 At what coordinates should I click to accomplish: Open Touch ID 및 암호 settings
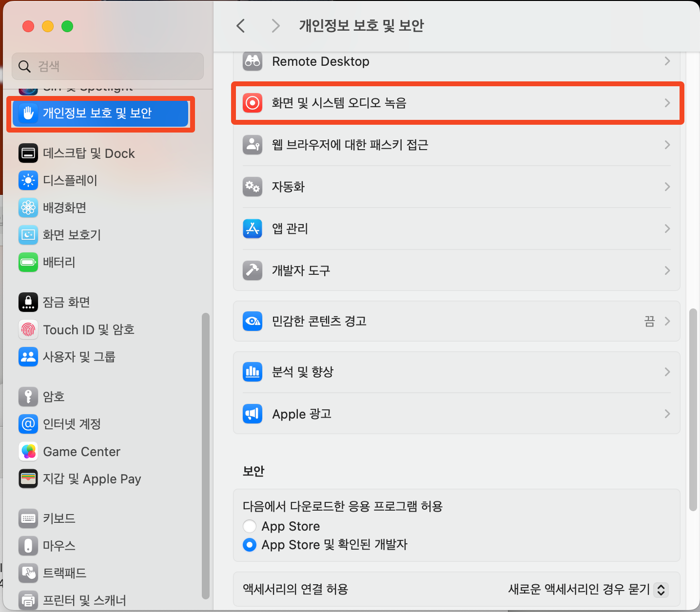(x=88, y=329)
